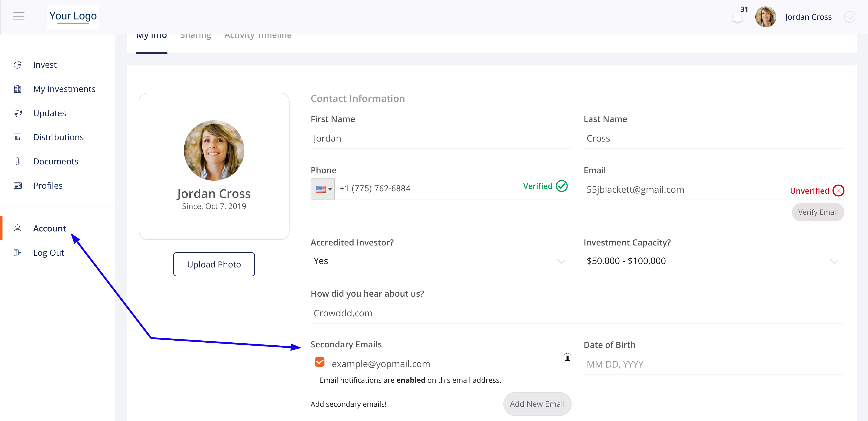Image resolution: width=868 pixels, height=421 pixels.
Task: Uncheck the example@yopmail.com notification checkbox
Action: [319, 362]
